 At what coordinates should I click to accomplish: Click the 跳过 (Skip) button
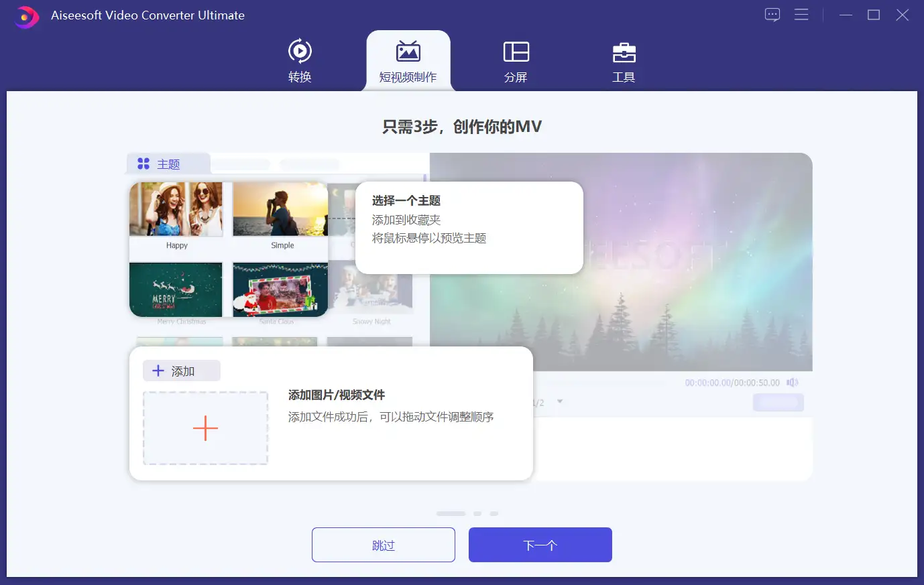pos(384,545)
